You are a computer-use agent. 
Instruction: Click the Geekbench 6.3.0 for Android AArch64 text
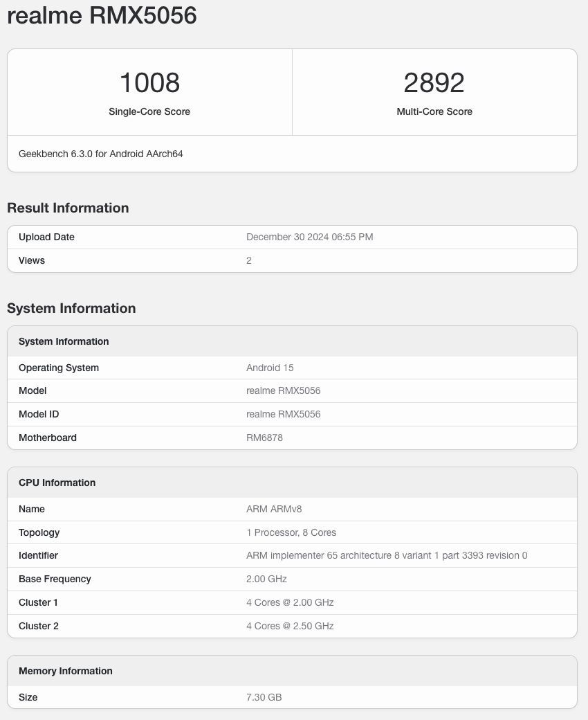pos(101,154)
